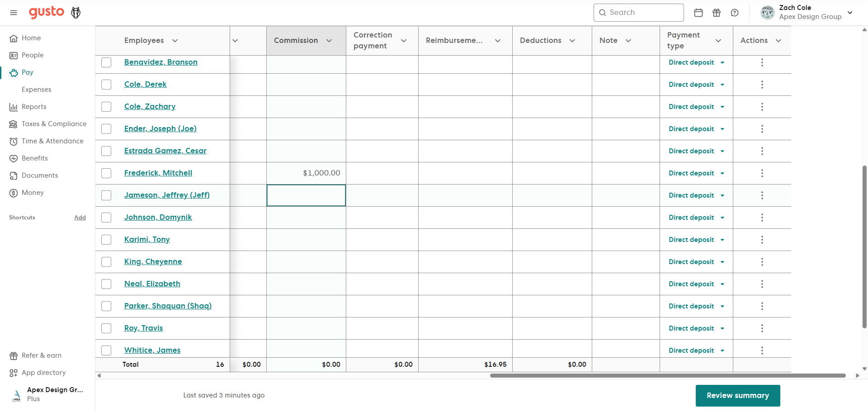The image size is (868, 412).
Task: Click the calendar icon in header
Action: coord(698,13)
